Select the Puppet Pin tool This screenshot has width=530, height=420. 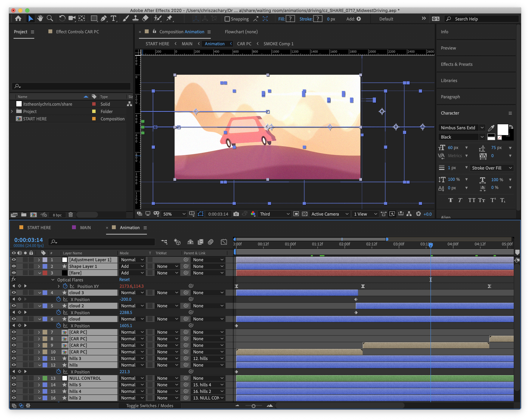[x=169, y=18]
